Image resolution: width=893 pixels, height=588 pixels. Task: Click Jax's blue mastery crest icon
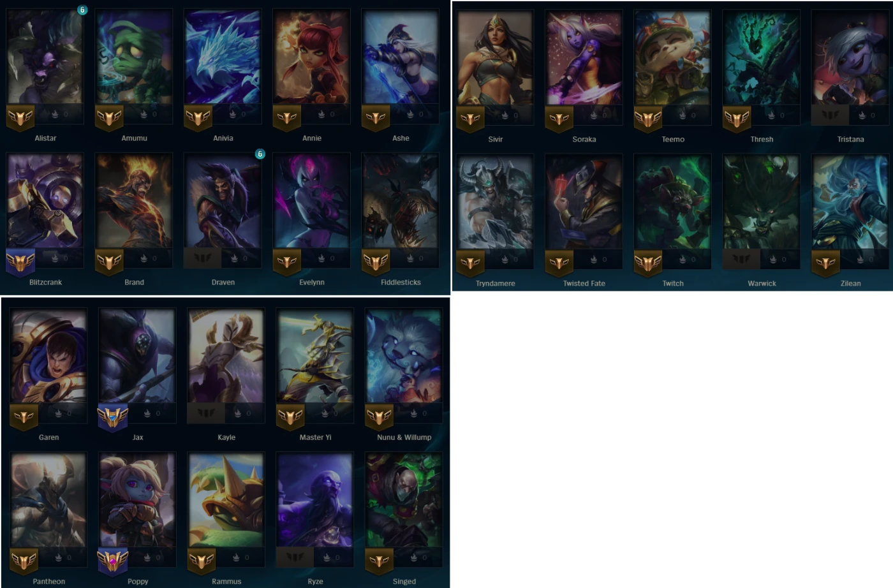[112, 418]
